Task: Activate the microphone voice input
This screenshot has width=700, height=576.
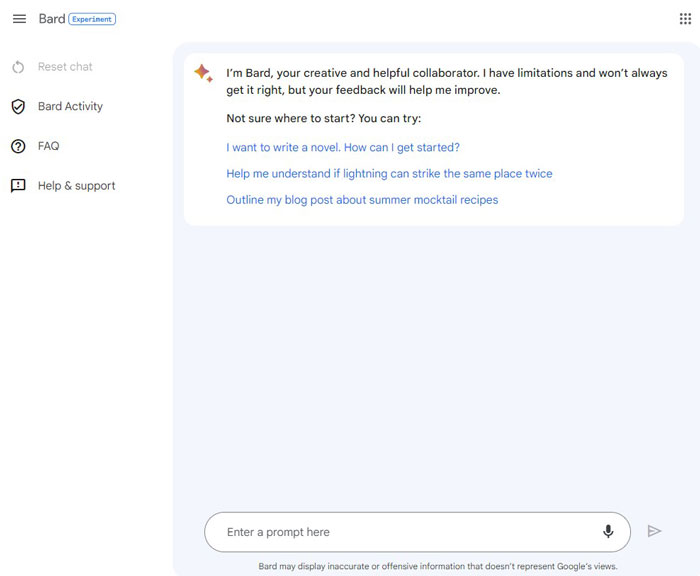Action: pyautogui.click(x=608, y=531)
